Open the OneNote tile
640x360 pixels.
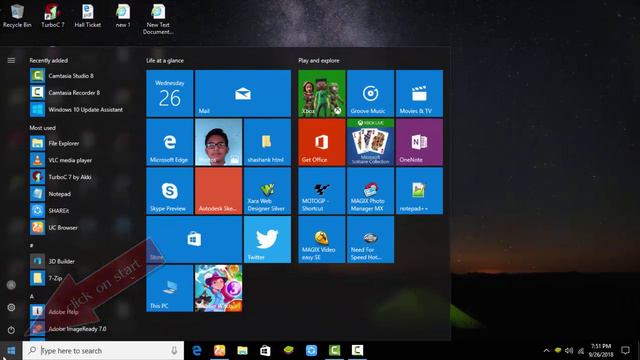[419, 142]
